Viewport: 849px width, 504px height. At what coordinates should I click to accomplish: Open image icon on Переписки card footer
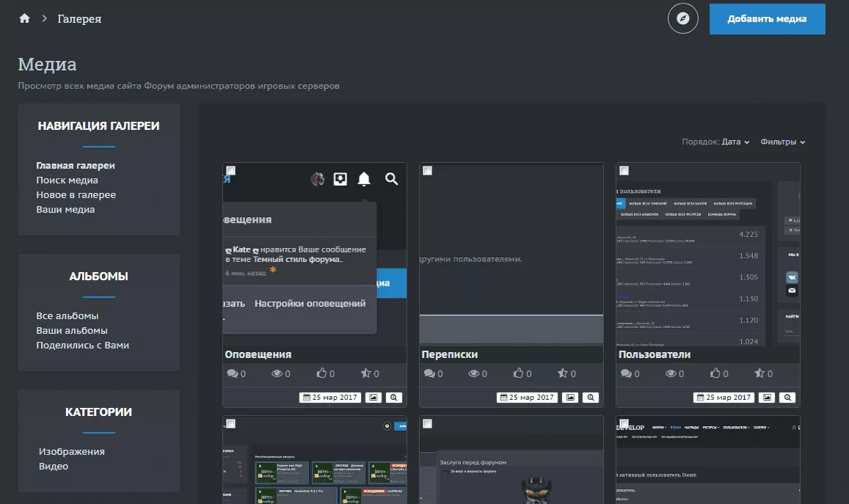click(x=570, y=398)
